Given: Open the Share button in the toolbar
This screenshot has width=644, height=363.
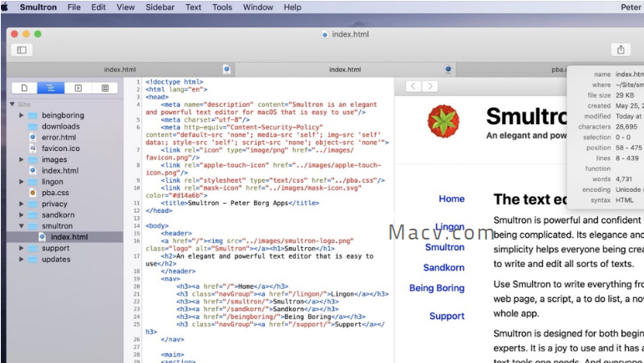Looking at the screenshot, I should click(x=621, y=50).
